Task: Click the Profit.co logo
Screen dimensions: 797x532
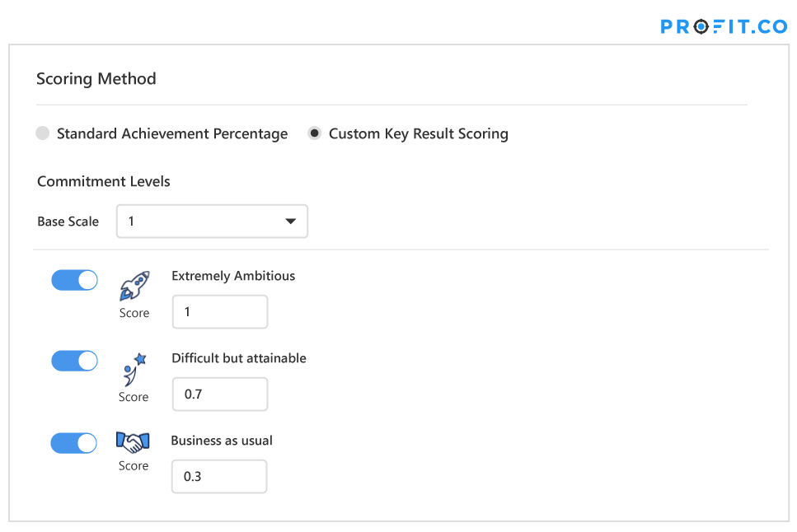Action: (724, 26)
